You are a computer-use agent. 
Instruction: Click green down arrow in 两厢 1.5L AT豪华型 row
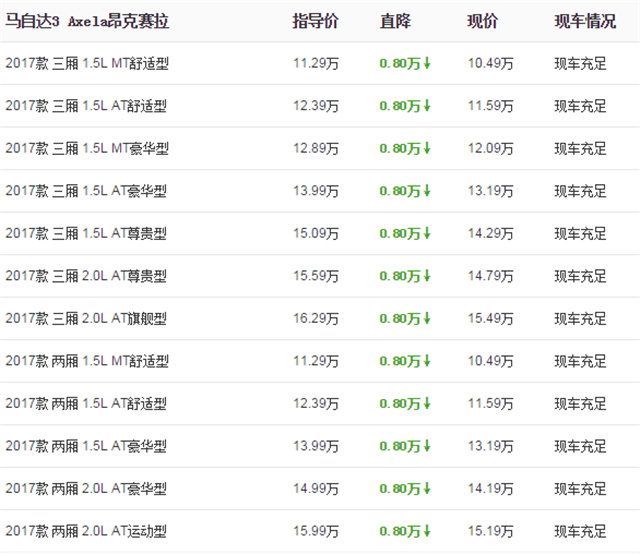click(x=427, y=446)
